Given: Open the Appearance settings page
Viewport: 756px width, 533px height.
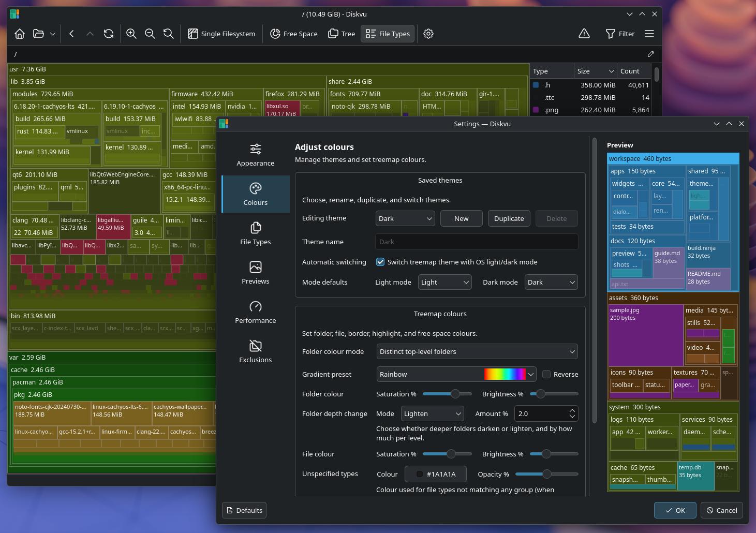Looking at the screenshot, I should tap(256, 155).
